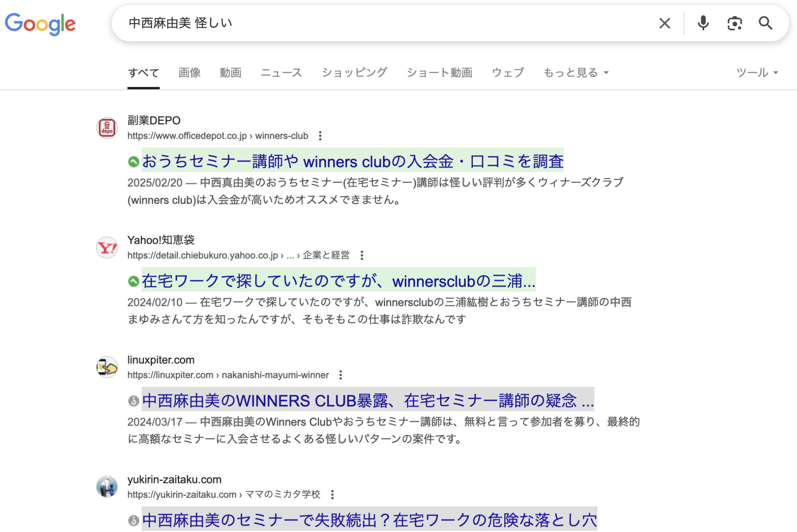
Task: Select the すべて tab
Action: pyautogui.click(x=144, y=73)
